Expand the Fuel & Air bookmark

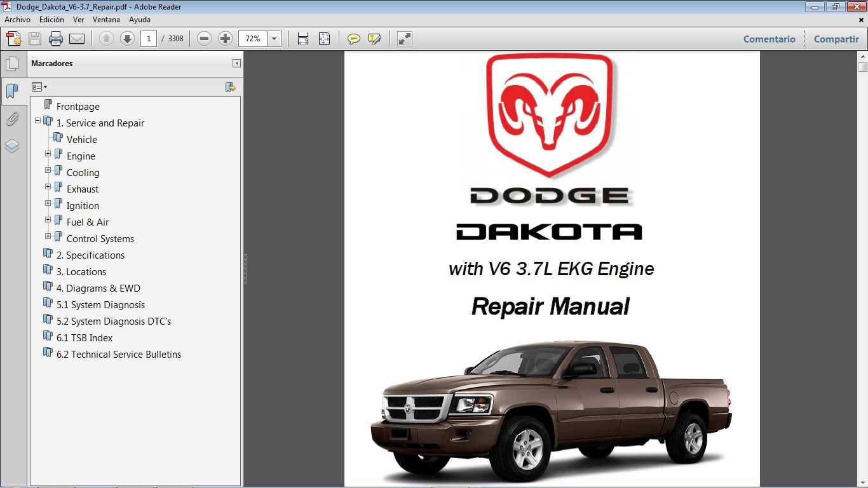(48, 219)
